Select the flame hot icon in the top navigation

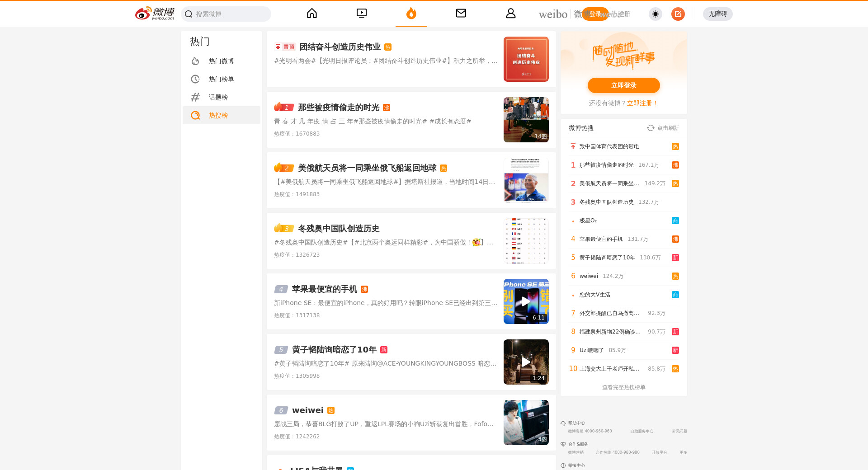tap(411, 14)
